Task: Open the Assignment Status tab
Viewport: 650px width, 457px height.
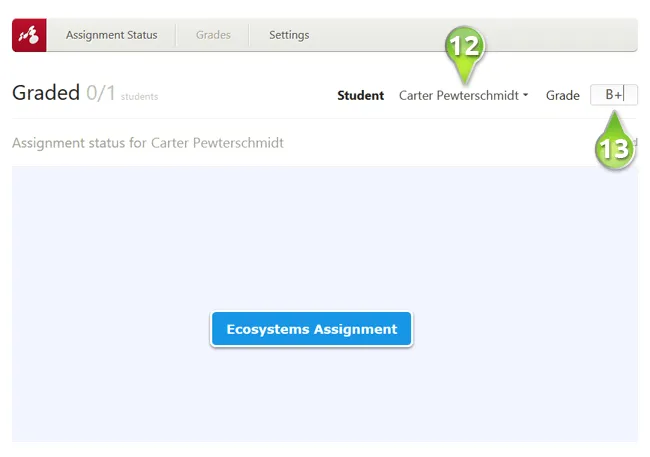Action: point(111,35)
